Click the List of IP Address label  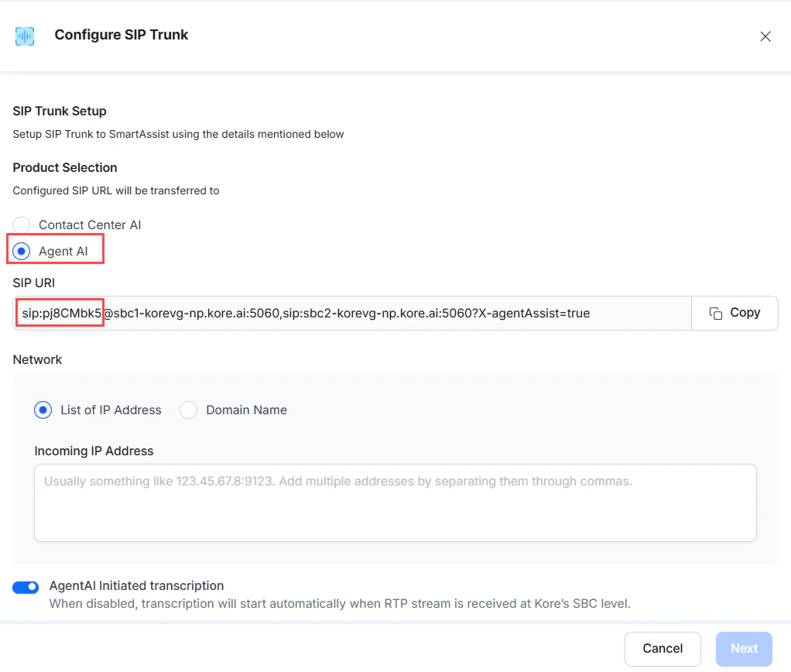click(110, 410)
